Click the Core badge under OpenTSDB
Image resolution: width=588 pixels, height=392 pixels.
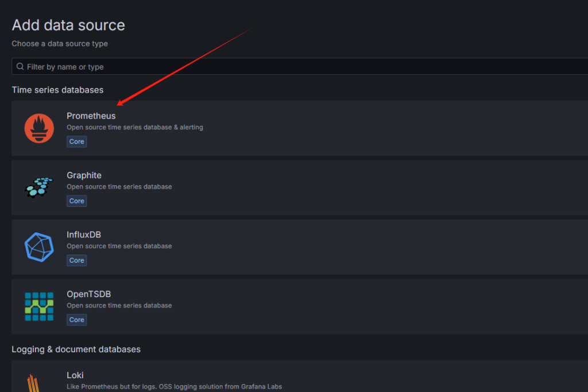pyautogui.click(x=76, y=320)
